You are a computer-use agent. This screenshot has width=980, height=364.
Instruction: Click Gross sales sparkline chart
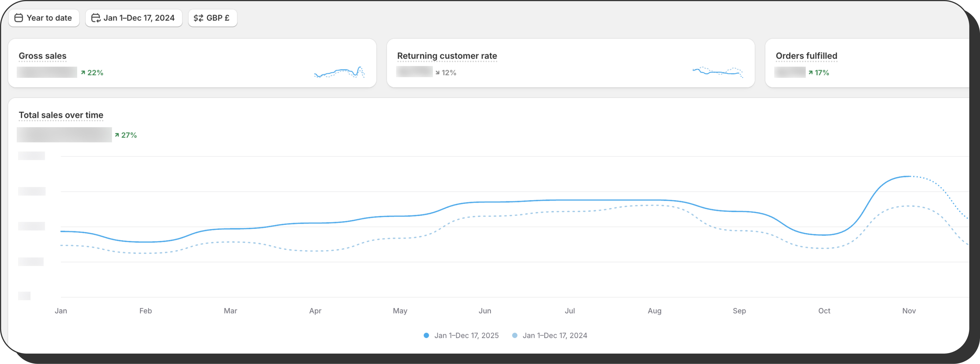(x=339, y=72)
